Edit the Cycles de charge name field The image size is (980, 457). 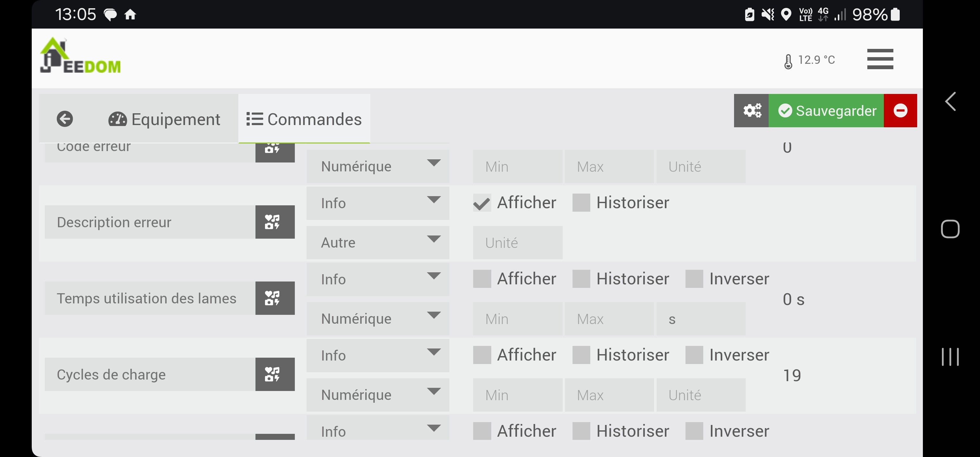pyautogui.click(x=150, y=374)
